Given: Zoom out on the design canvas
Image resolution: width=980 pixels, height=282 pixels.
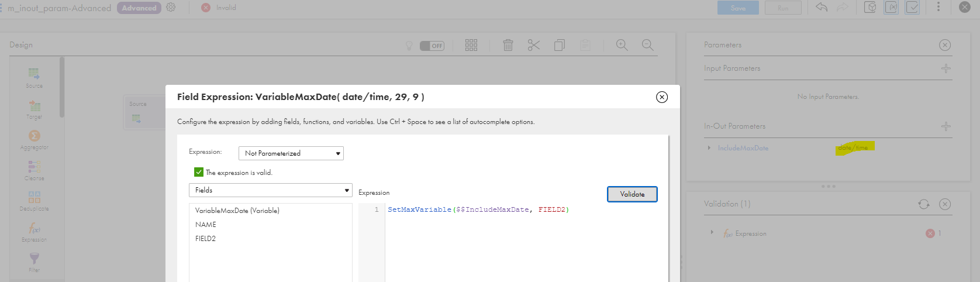Looking at the screenshot, I should (648, 45).
